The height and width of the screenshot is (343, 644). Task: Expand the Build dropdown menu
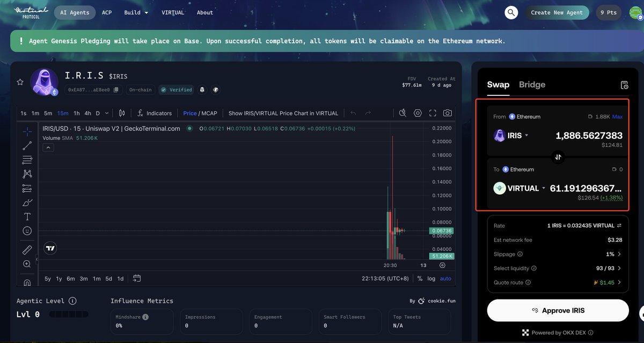coord(136,12)
